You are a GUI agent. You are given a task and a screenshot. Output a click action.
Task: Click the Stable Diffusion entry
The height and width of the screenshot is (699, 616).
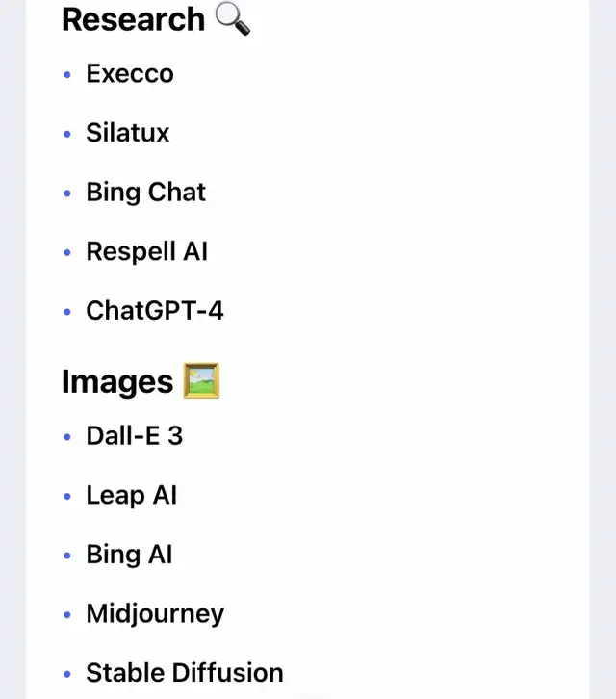[x=185, y=673]
